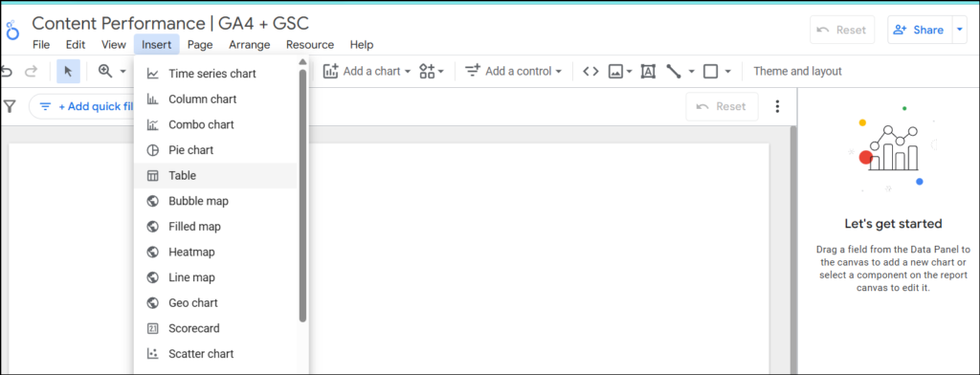Insert a Geo chart
The image size is (980, 375).
(x=215, y=303)
